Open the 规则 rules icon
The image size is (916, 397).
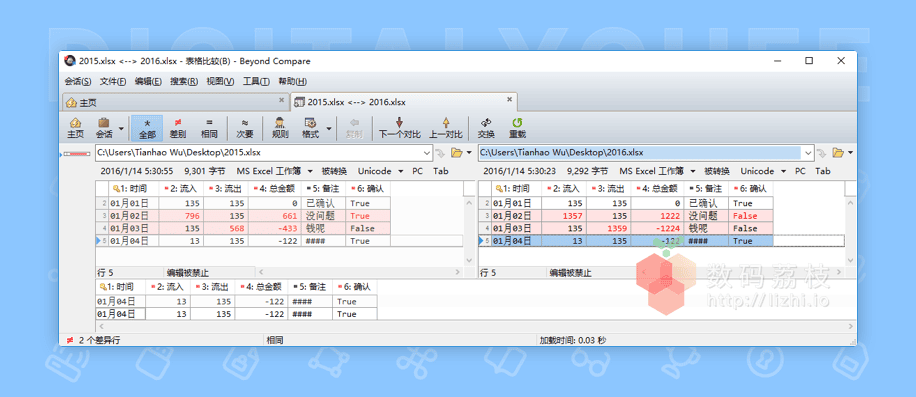click(x=280, y=128)
